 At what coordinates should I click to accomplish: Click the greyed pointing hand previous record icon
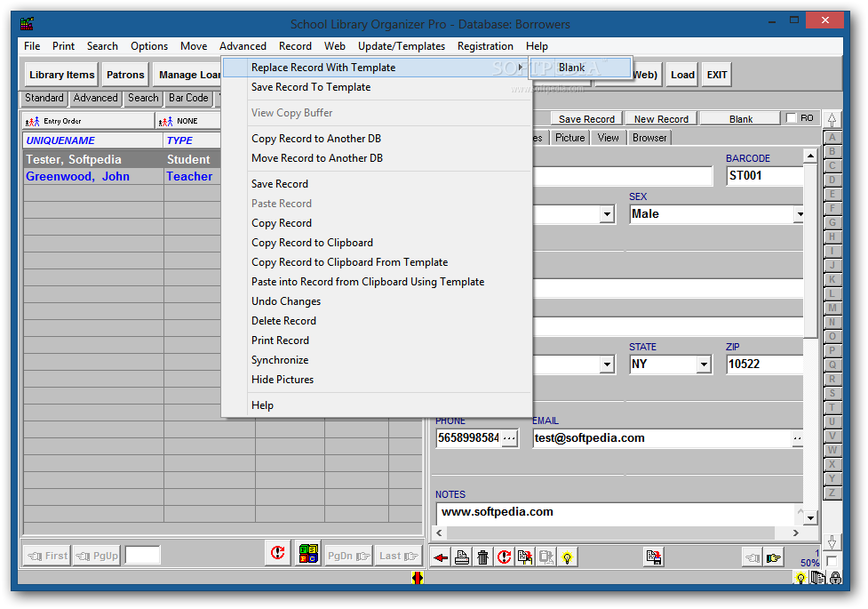(x=753, y=557)
